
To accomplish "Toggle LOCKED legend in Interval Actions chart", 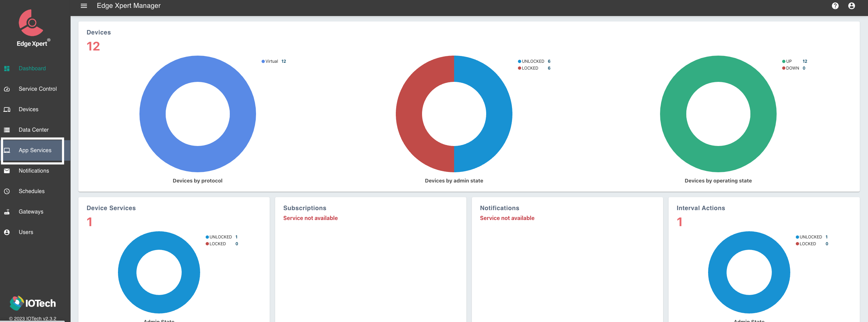I will (x=812, y=244).
